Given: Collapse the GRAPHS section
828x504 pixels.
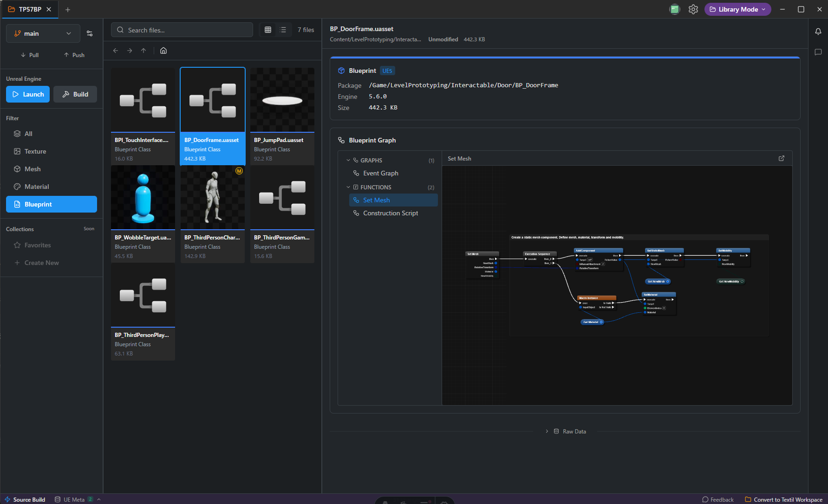Looking at the screenshot, I should 348,161.
